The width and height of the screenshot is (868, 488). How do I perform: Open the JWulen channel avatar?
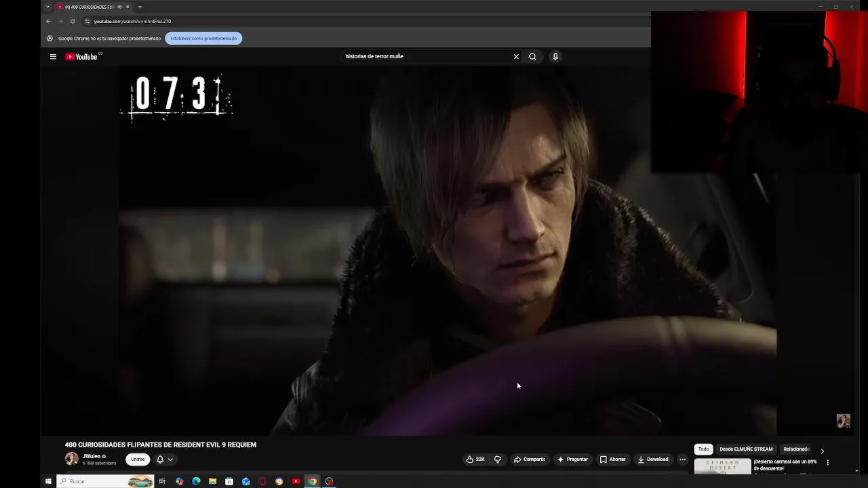tap(71, 459)
